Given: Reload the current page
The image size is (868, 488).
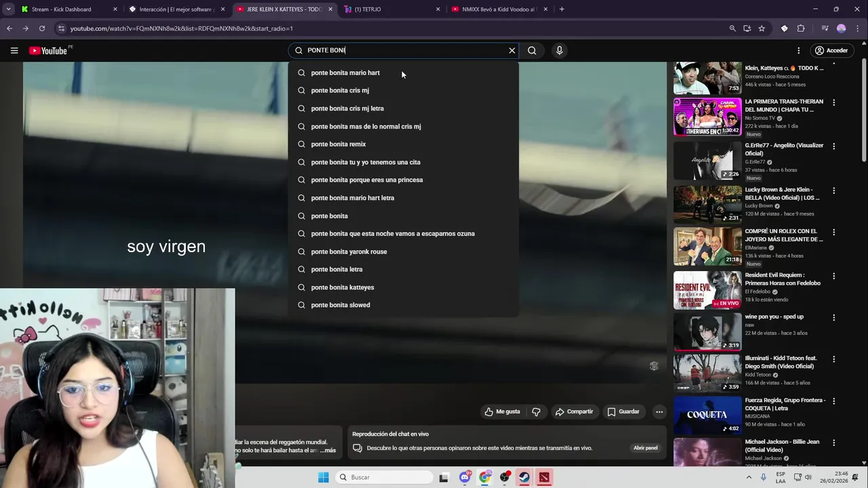Looking at the screenshot, I should [42, 28].
